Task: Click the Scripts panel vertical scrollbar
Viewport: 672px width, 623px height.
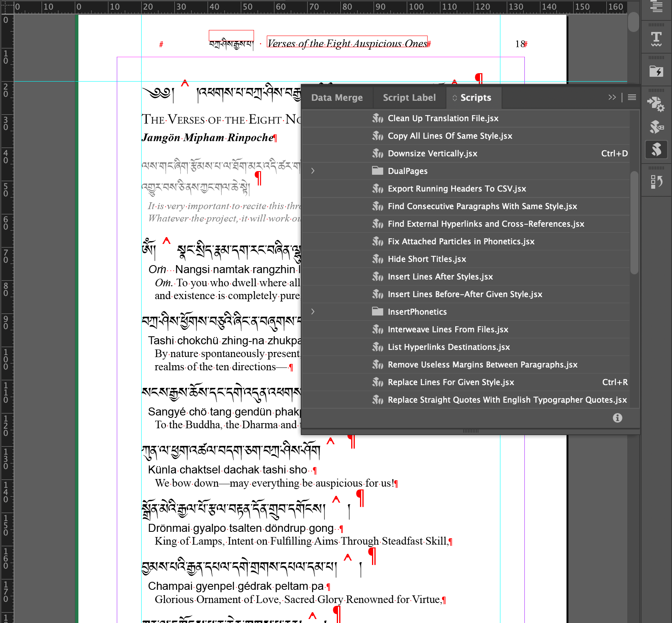Action: [x=634, y=222]
